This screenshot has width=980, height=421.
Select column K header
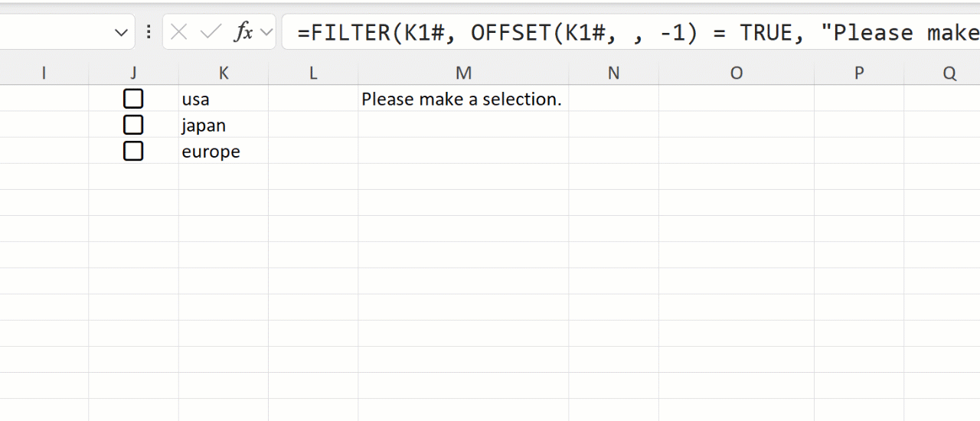click(223, 73)
